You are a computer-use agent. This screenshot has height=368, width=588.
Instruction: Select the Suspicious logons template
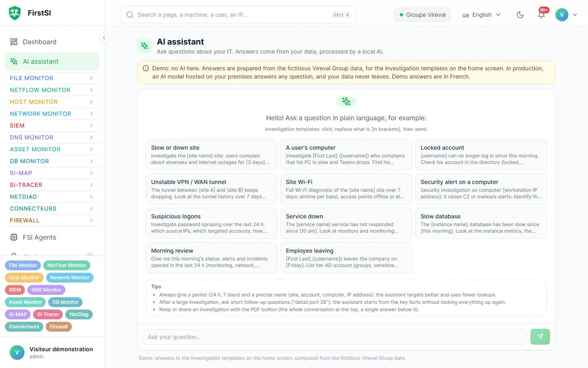coord(212,223)
